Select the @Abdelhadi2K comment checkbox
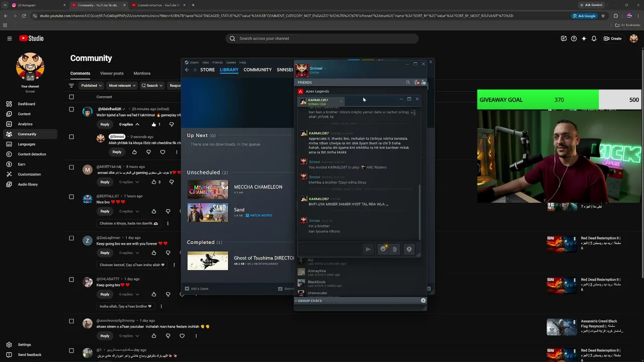 pos(71,109)
